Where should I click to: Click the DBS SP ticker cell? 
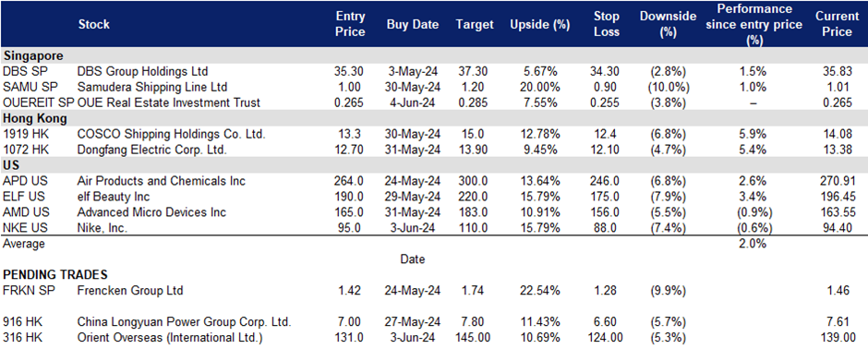click(20, 71)
